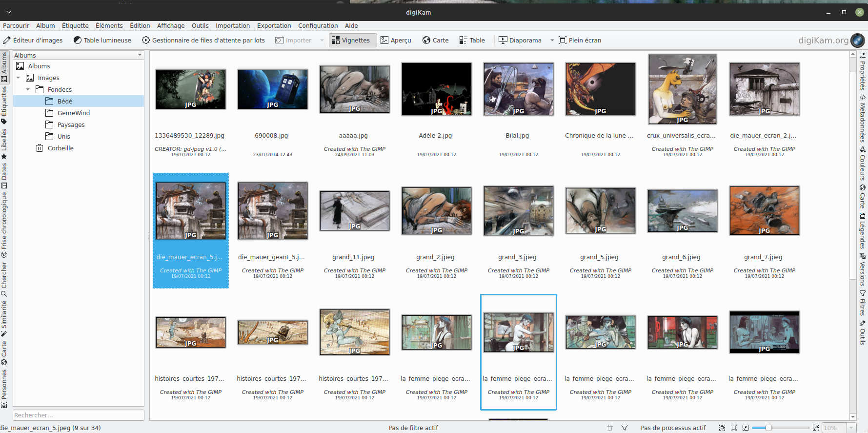Adjust the thumbnail size slider
Screen dimensions: 868x433
[x=780, y=428]
